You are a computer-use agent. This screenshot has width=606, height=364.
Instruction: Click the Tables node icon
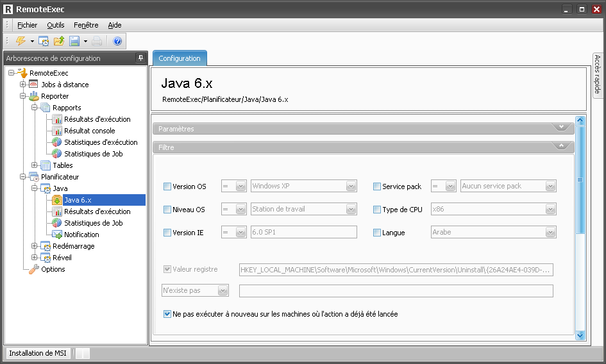46,165
